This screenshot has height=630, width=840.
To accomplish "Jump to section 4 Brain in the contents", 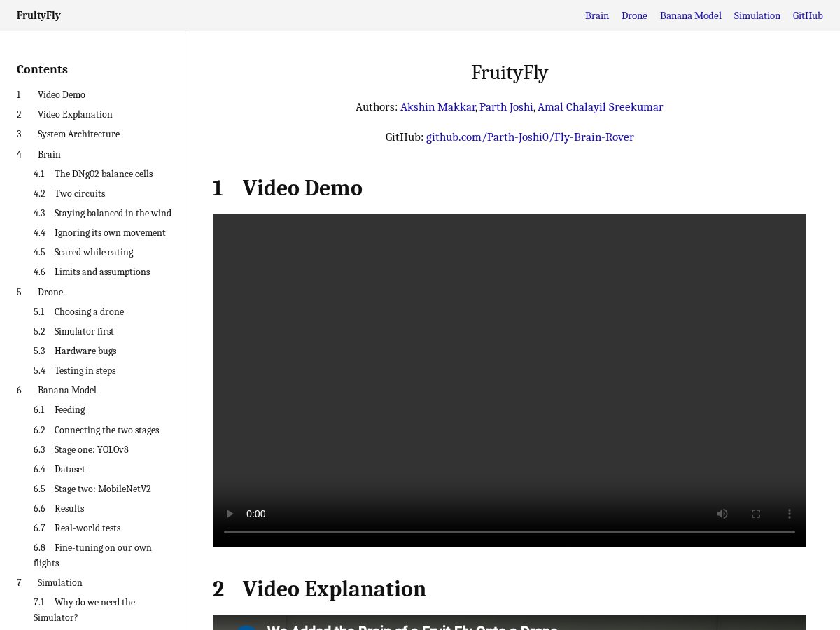I will pos(38,154).
